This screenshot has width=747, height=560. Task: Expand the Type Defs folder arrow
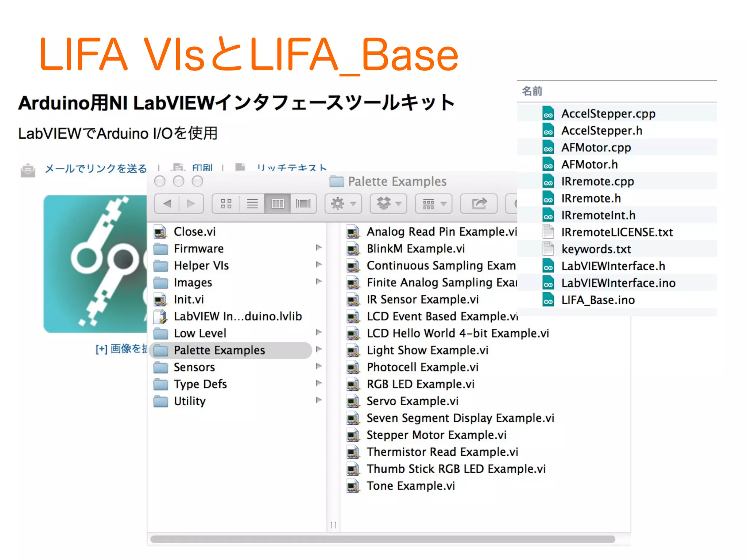click(x=319, y=383)
